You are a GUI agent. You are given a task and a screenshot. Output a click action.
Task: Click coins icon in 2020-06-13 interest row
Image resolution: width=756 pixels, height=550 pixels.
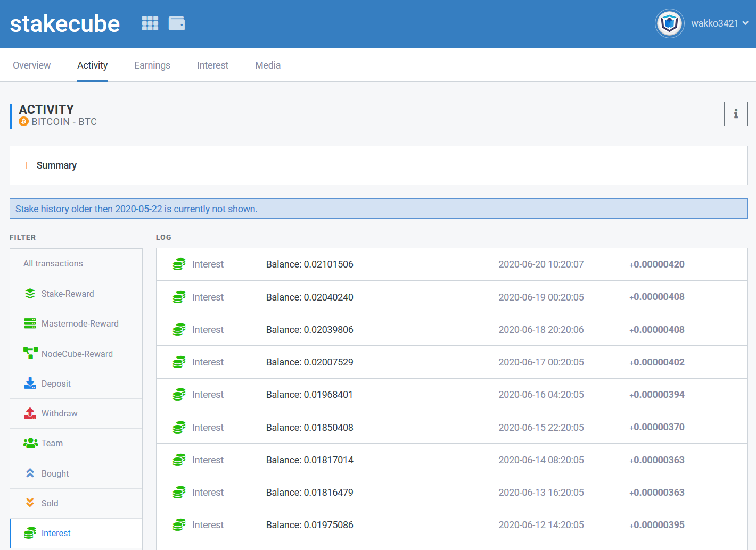(x=179, y=493)
